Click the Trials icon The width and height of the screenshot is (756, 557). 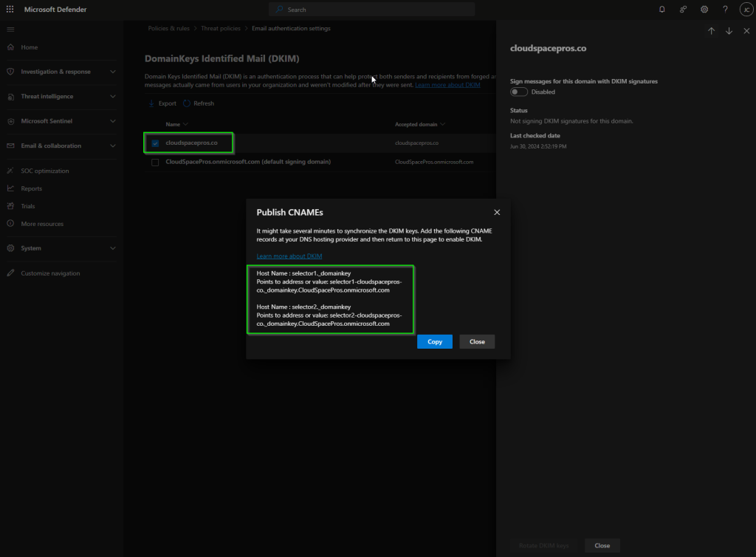[x=10, y=206]
